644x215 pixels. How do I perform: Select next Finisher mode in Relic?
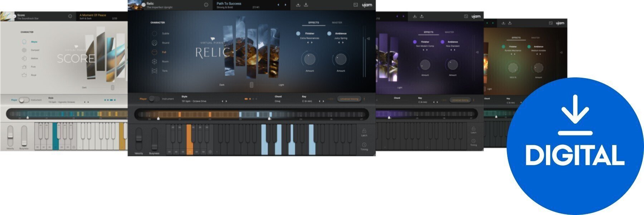point(312,43)
